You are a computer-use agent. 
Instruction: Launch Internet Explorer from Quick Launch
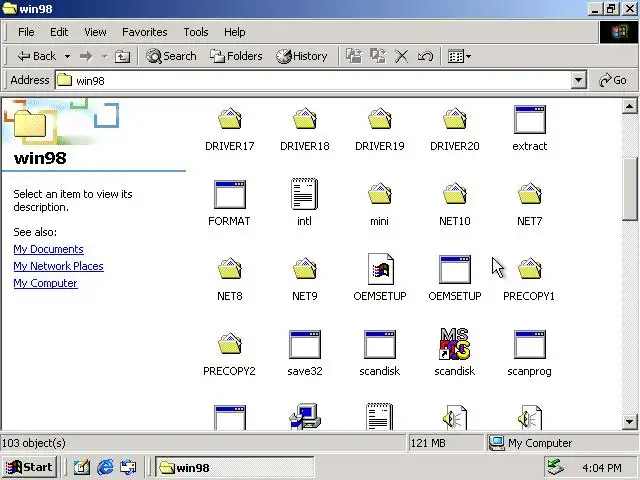pyautogui.click(x=105, y=467)
